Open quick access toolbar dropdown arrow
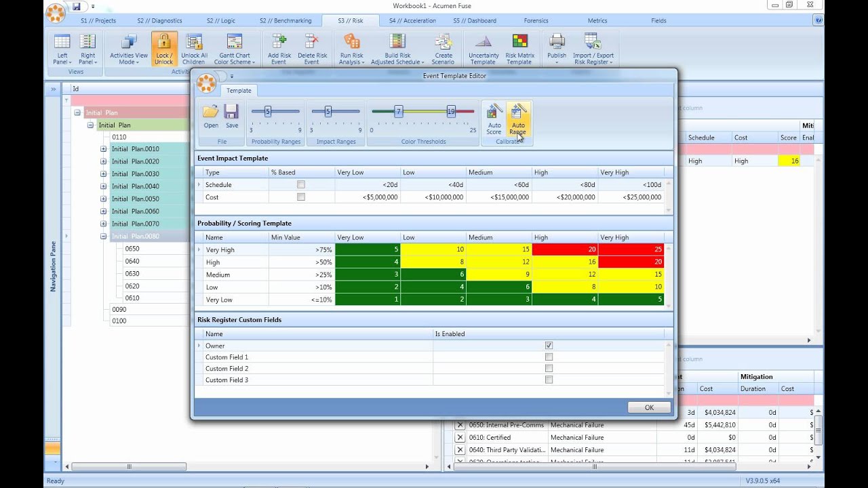The width and height of the screenshot is (868, 488). pyautogui.click(x=93, y=7)
